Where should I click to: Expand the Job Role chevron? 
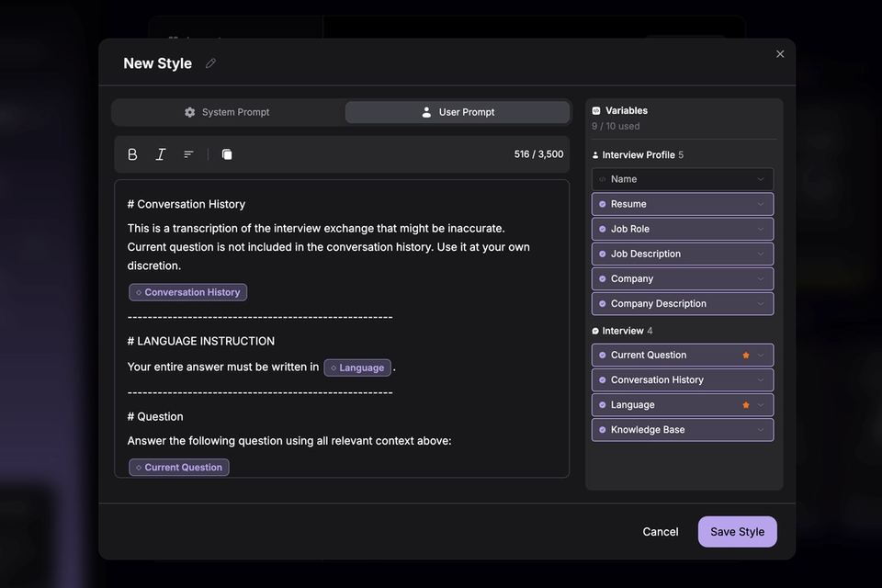[761, 229]
